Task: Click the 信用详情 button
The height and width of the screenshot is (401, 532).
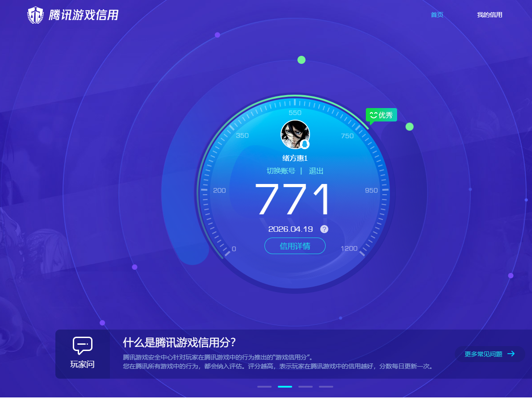Action: 295,246
